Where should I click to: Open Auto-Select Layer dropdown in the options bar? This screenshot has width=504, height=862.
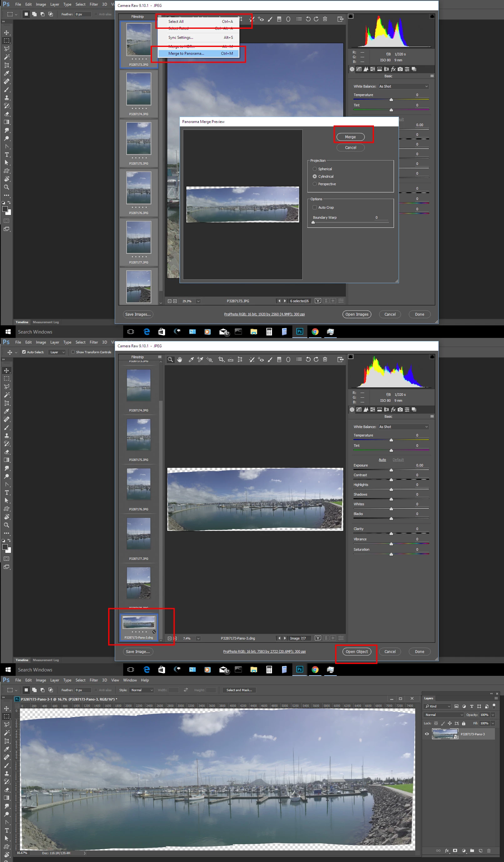tap(57, 352)
